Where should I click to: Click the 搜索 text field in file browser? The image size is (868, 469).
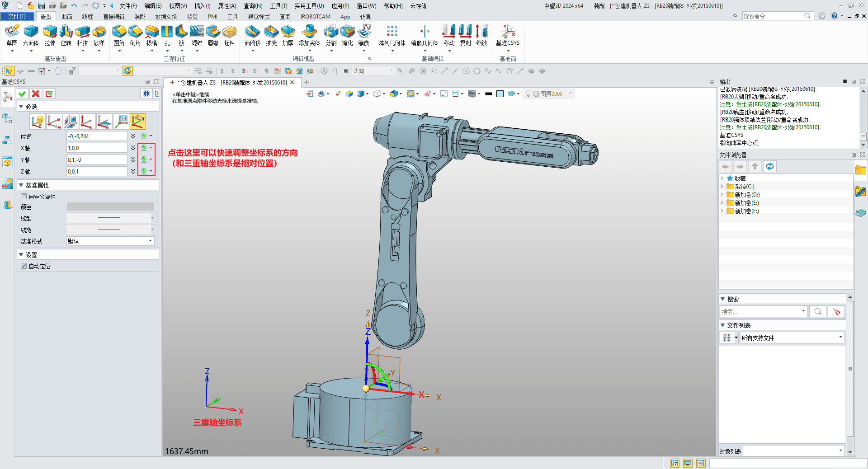click(763, 311)
